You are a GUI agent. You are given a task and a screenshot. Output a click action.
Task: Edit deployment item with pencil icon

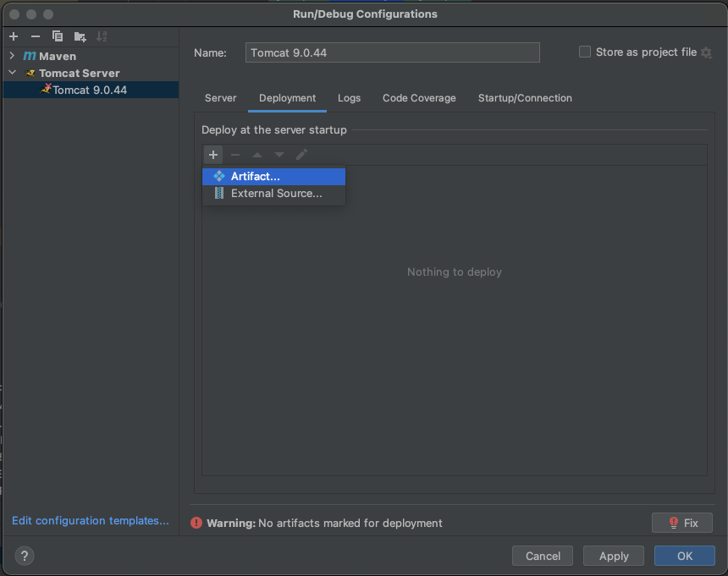tap(301, 155)
